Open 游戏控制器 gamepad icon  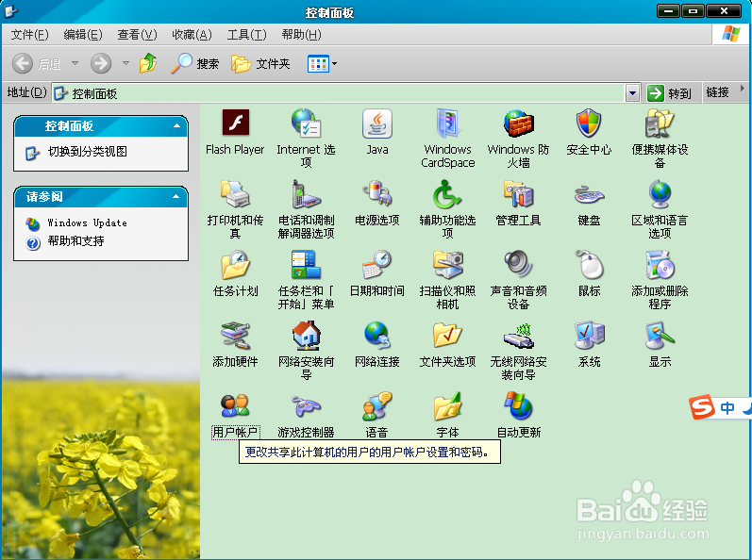click(306, 406)
